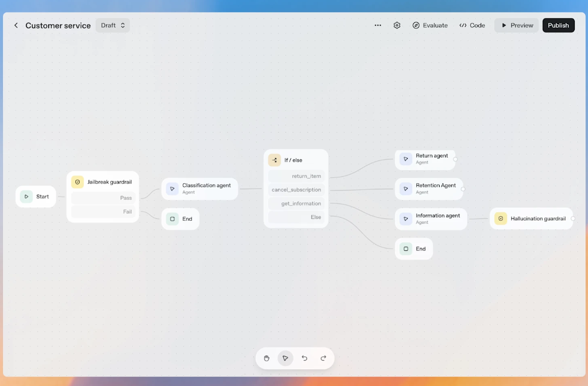The image size is (588, 386).
Task: Open the Code view
Action: click(x=472, y=25)
